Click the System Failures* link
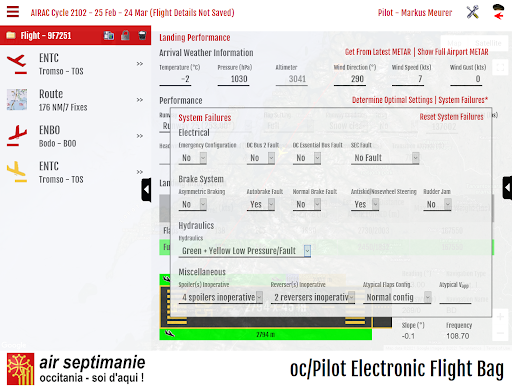 [x=463, y=100]
